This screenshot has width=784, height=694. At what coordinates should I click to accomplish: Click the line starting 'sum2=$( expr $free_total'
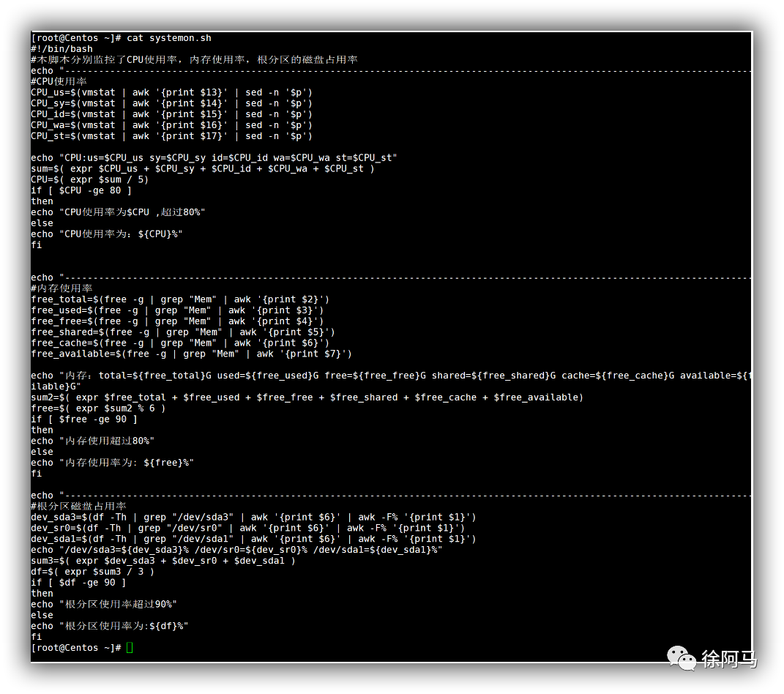pyautogui.click(x=307, y=398)
